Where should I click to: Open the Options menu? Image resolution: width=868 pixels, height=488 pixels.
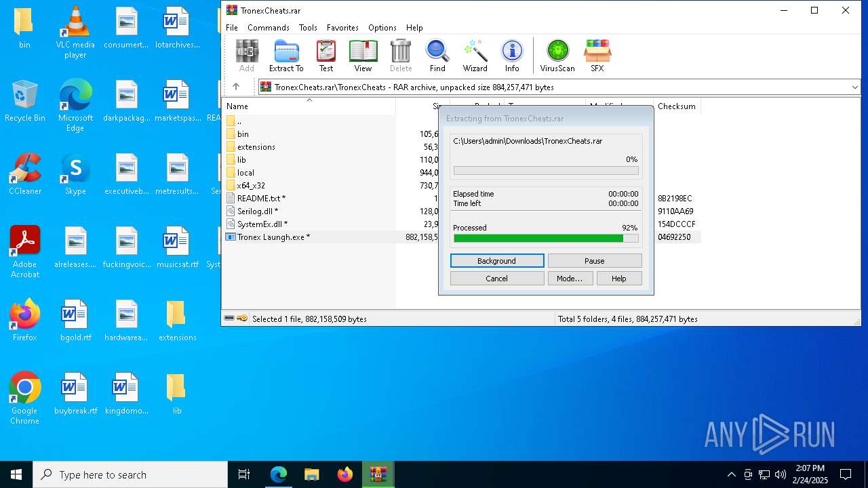(x=382, y=28)
